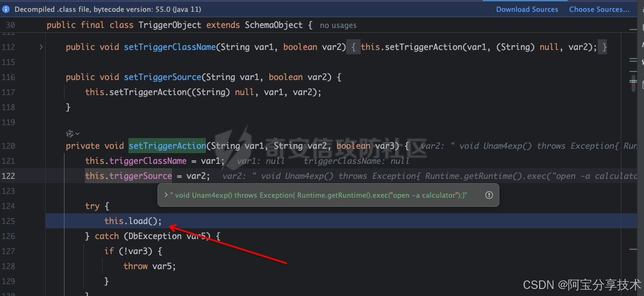The image size is (644, 296).
Task: Click gutter line number 112
Action: pyautogui.click(x=8, y=47)
